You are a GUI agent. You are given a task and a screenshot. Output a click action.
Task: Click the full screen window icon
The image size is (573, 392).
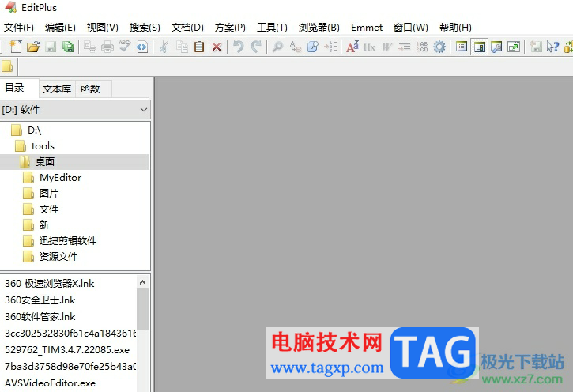click(514, 47)
